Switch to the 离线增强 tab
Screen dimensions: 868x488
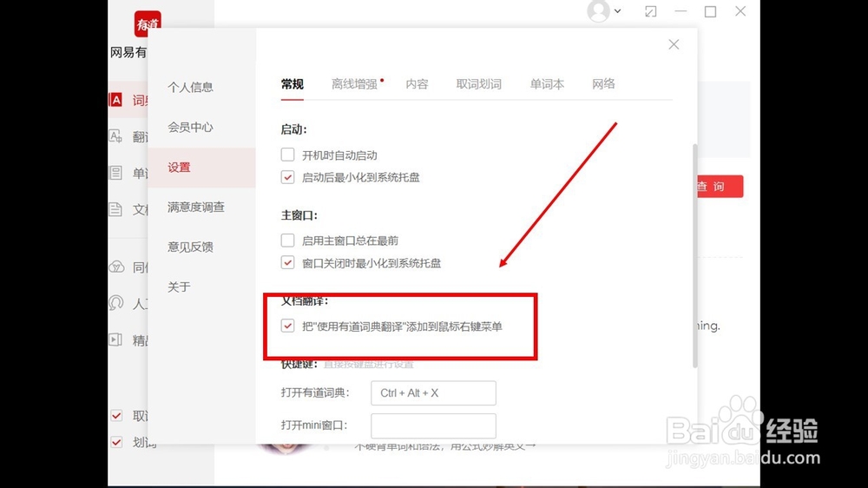354,84
